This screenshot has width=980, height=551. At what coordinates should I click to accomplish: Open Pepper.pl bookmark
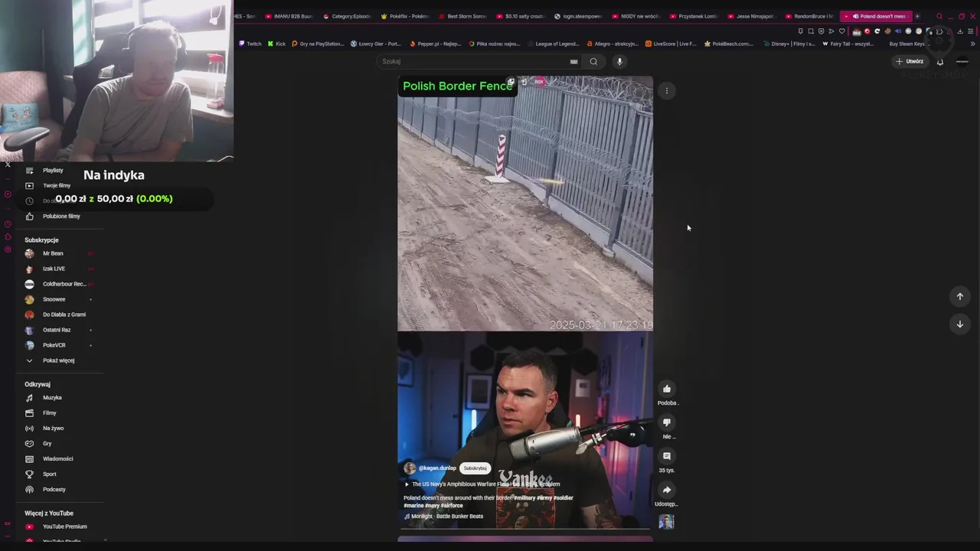(x=436, y=44)
